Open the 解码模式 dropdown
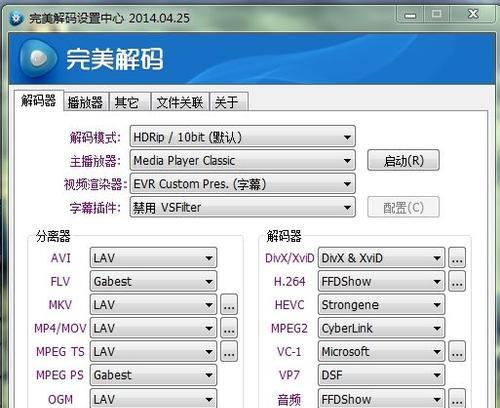Viewport: 500px width, 408px height. click(243, 137)
